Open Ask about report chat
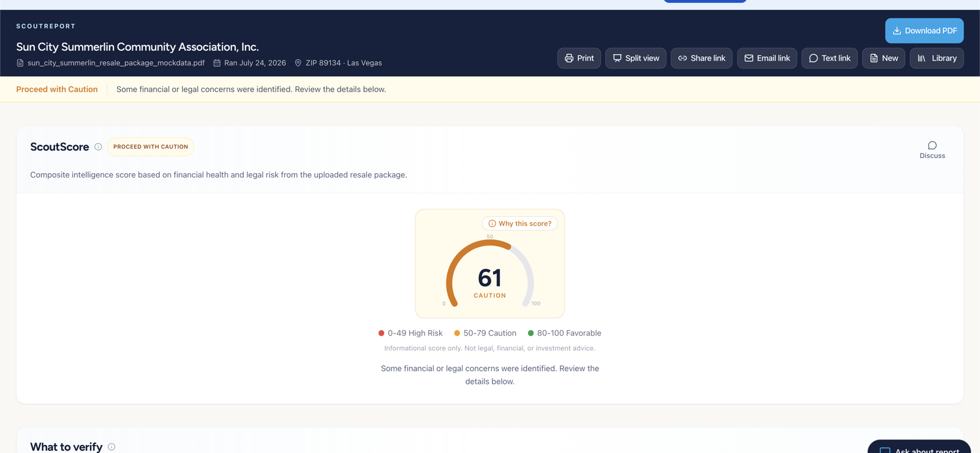Viewport: 980px width, 453px height. tap(919, 447)
